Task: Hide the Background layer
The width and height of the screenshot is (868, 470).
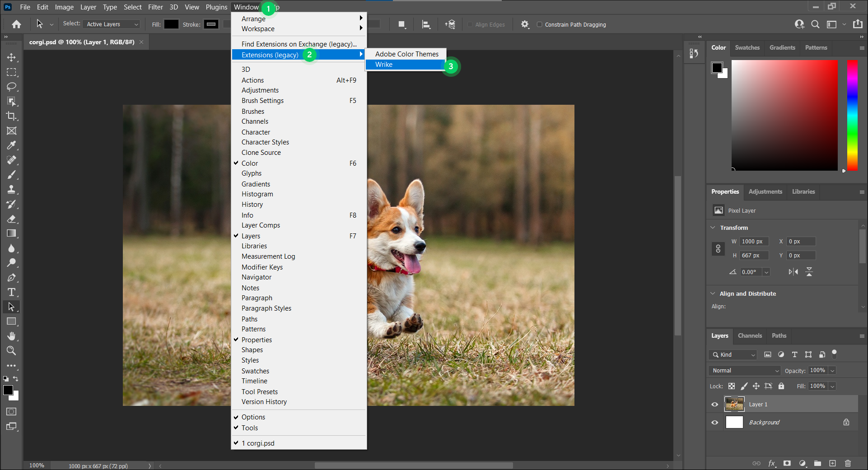Action: pyautogui.click(x=715, y=423)
